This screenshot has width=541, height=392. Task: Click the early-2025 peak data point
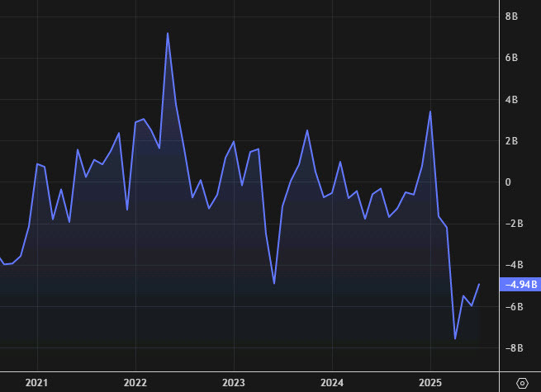(x=430, y=111)
